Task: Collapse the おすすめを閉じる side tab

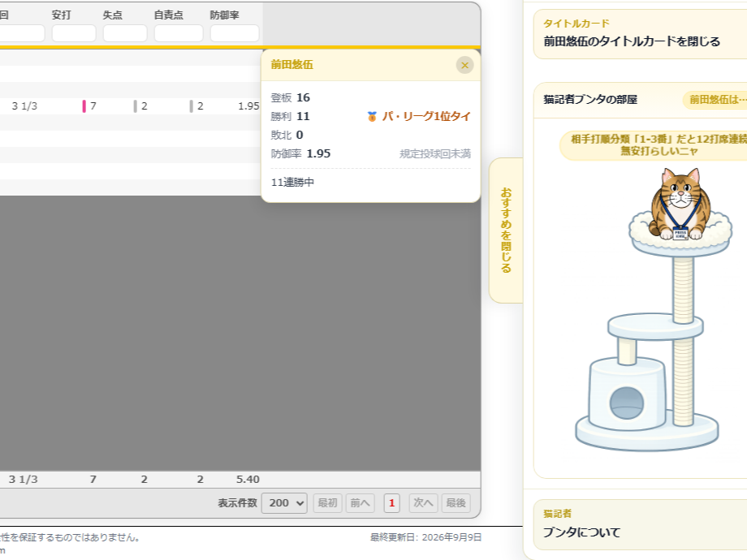Action: 506,230
